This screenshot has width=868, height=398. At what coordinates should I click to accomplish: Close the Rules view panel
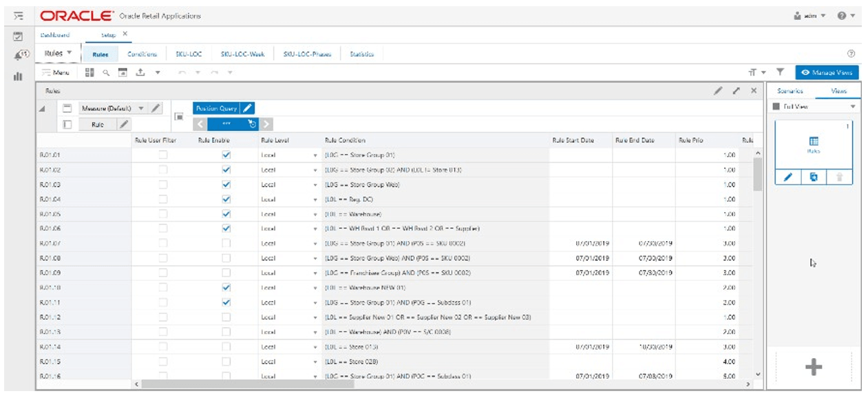tap(754, 90)
